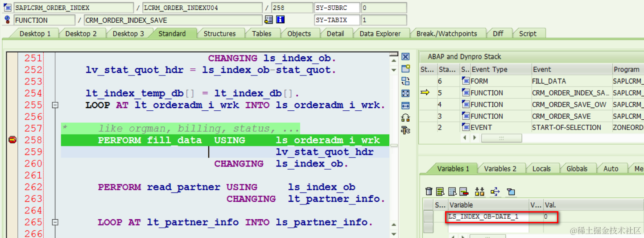Click the row selector beside LS_INDEX_OB-DATE_1

[428, 217]
